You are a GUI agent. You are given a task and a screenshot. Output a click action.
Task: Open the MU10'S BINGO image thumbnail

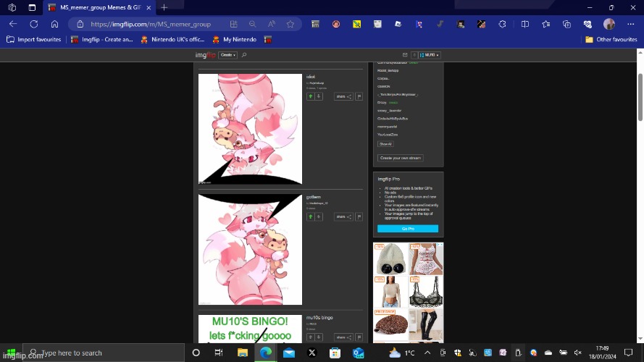(x=250, y=329)
